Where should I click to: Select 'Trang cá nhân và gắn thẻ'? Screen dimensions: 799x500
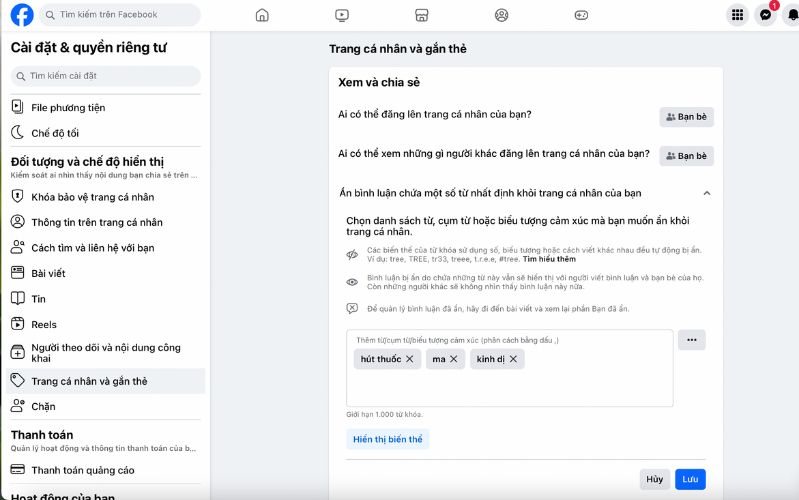pyautogui.click(x=105, y=381)
